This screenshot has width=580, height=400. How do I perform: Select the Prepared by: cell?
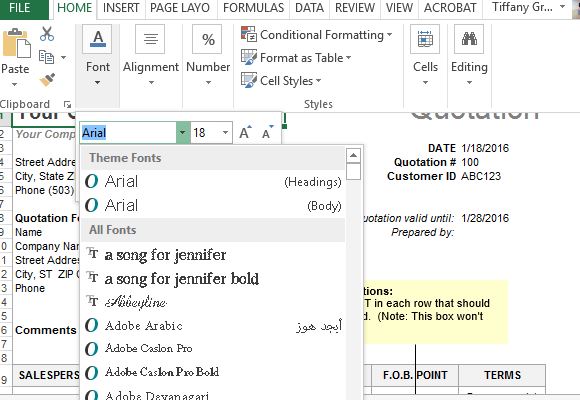[423, 232]
